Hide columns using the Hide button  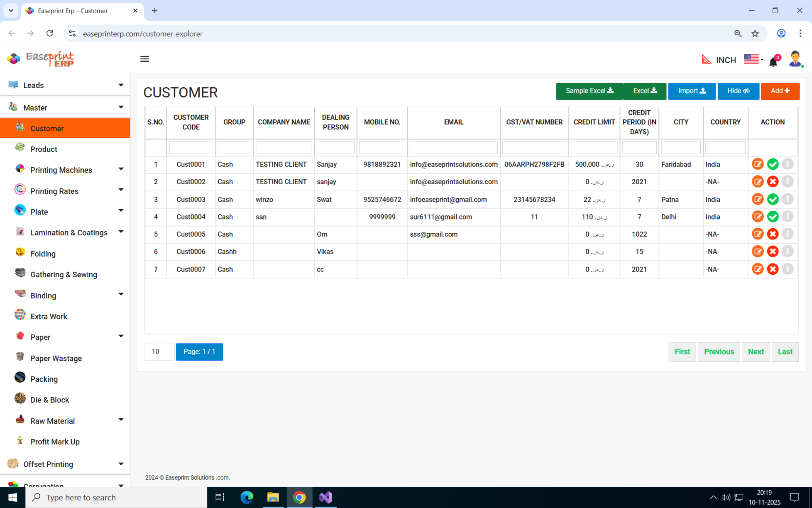click(x=738, y=91)
